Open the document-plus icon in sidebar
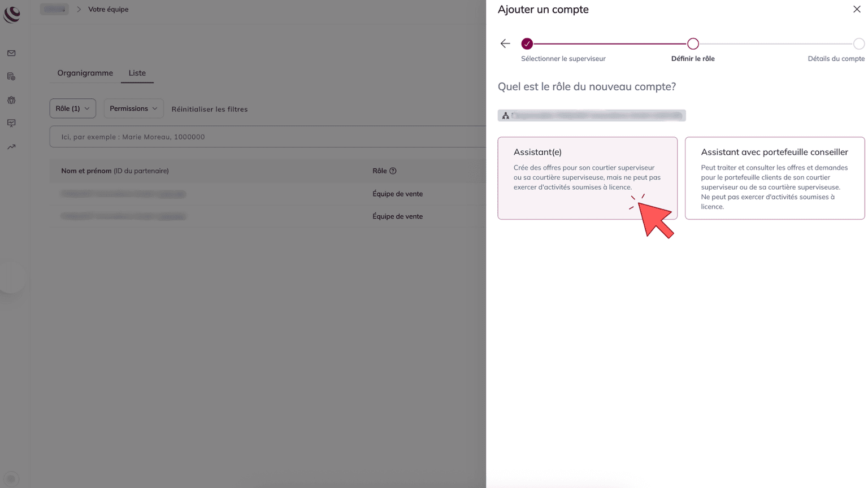 pos(11,76)
